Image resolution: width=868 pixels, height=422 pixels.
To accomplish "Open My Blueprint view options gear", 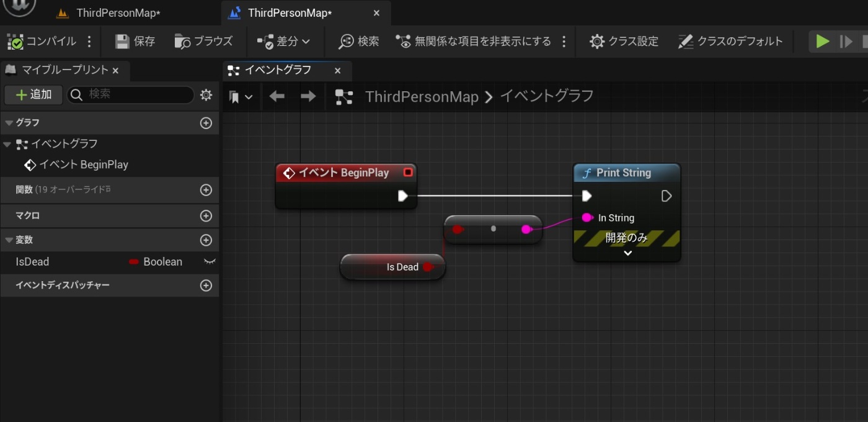I will click(x=206, y=94).
